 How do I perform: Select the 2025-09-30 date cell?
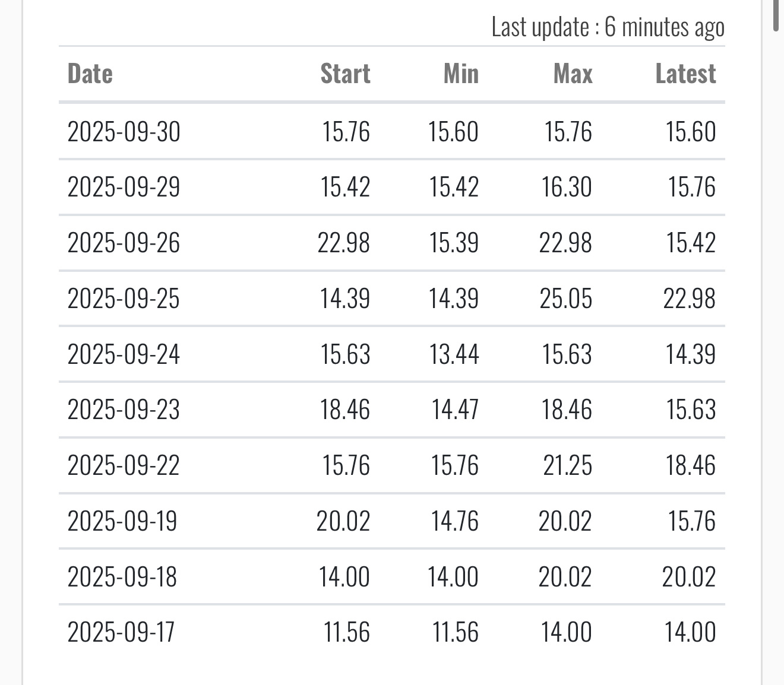point(124,132)
